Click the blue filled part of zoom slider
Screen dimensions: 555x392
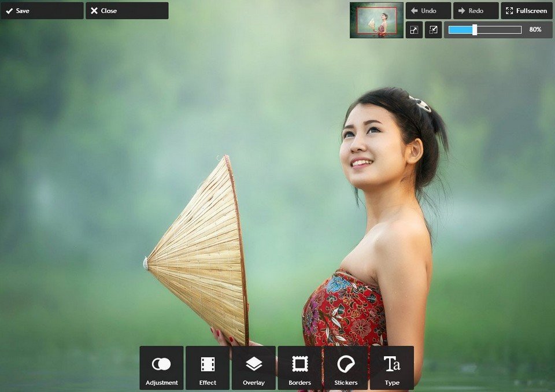point(460,29)
